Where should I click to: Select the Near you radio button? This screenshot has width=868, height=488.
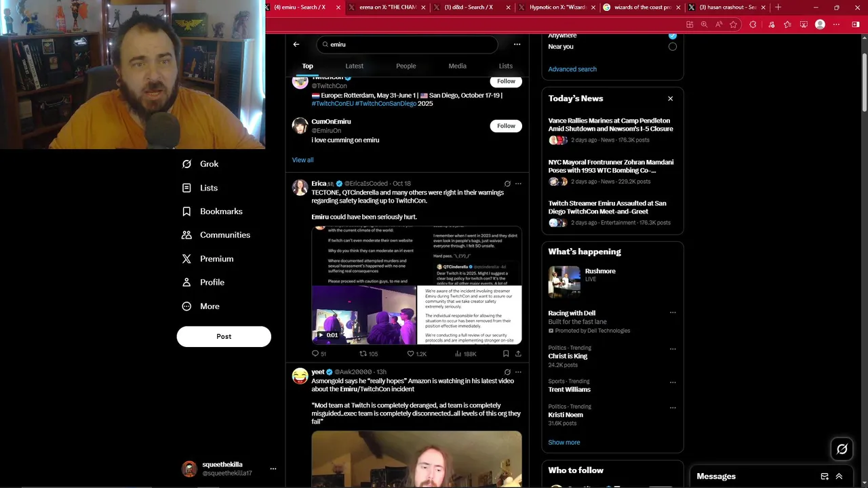pos(673,47)
